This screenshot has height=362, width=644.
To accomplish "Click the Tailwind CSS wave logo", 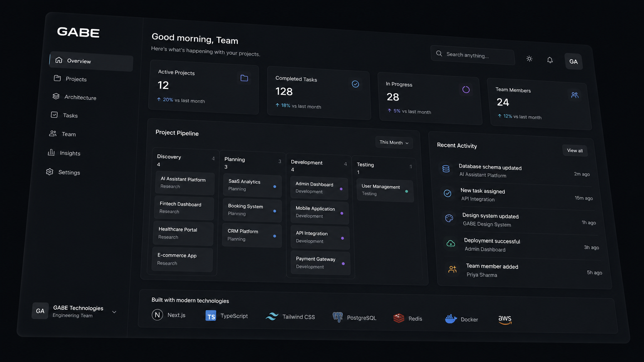I will click(x=272, y=316).
